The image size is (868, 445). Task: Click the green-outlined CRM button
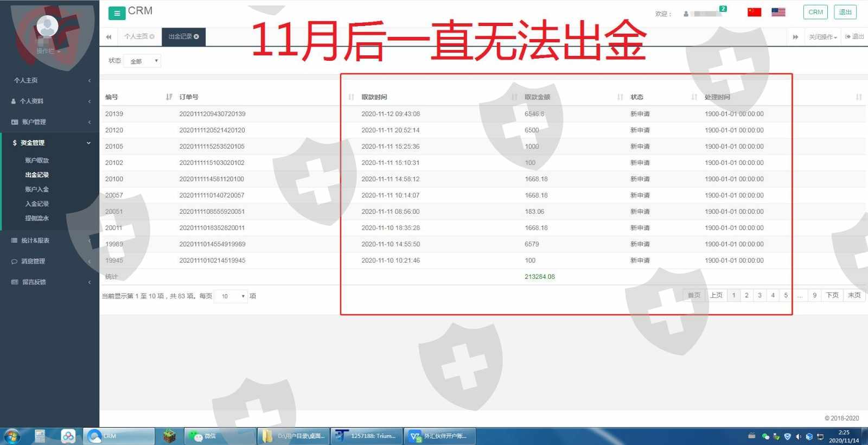(815, 12)
